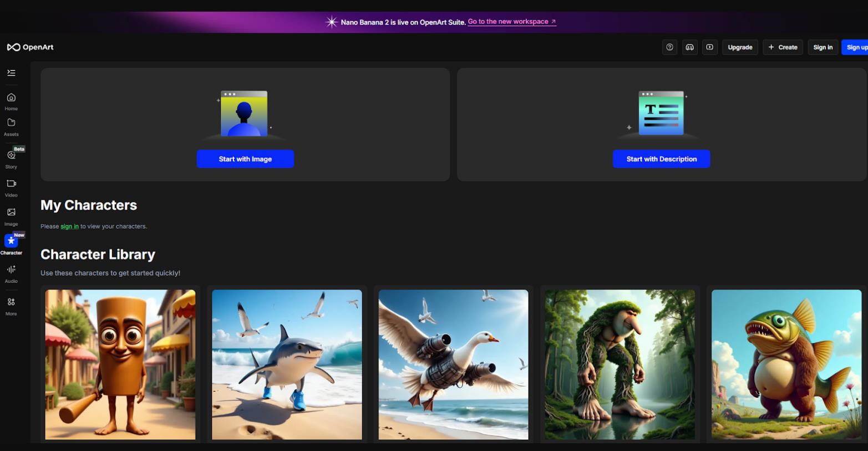Click Start with Description button
868x451 pixels.
[662, 159]
